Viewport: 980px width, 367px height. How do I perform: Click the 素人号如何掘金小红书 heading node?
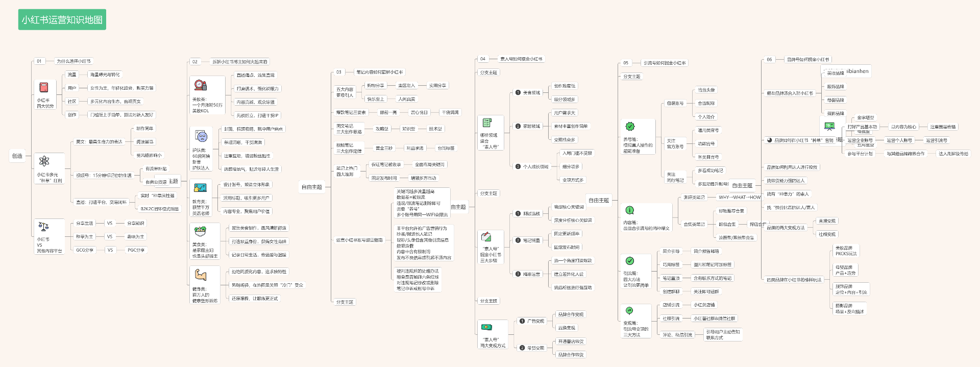(521, 59)
